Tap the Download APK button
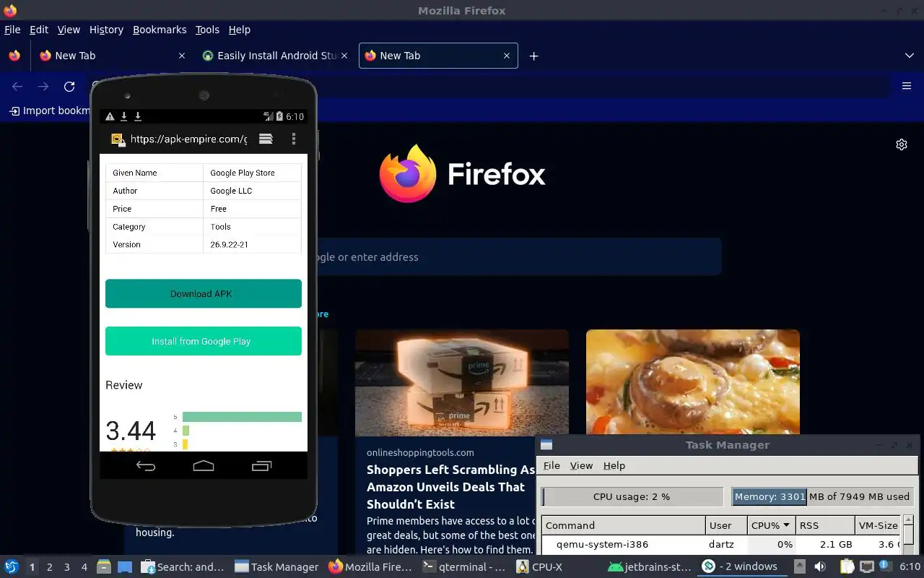924x578 pixels. [204, 293]
